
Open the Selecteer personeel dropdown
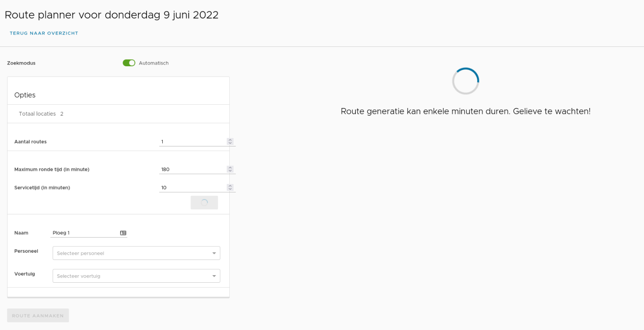coord(131,253)
